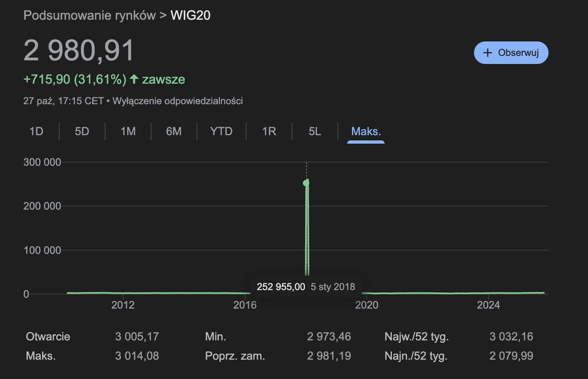Click the 2020 label on chart axis
Screen dimensions: 588x379
coord(366,305)
